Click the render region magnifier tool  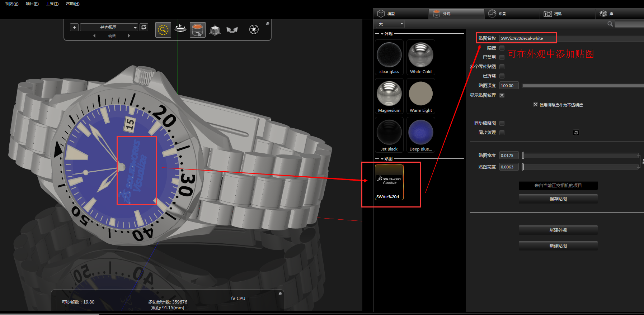(x=163, y=30)
